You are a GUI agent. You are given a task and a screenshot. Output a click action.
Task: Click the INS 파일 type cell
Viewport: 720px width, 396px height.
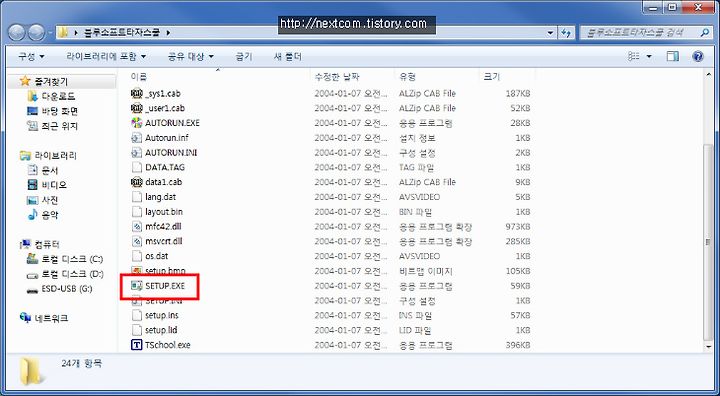415,316
